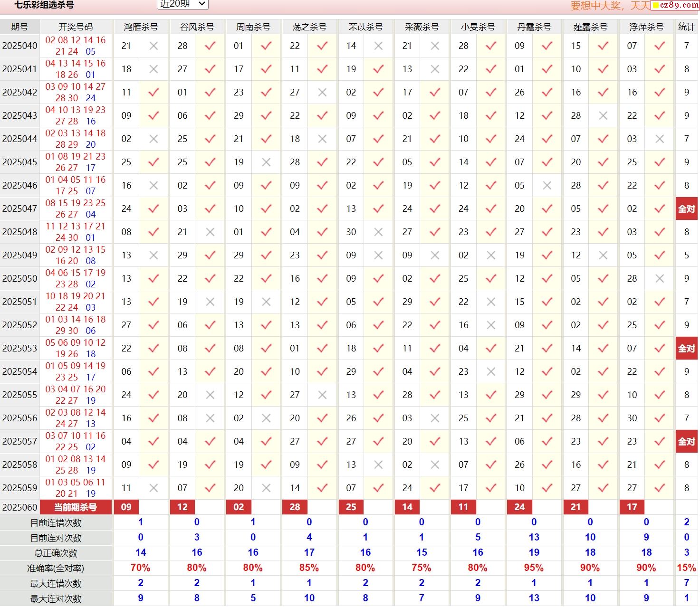Click the cross mark in 2025044 浮萍杀号
This screenshot has width=700, height=607.
coord(660,139)
